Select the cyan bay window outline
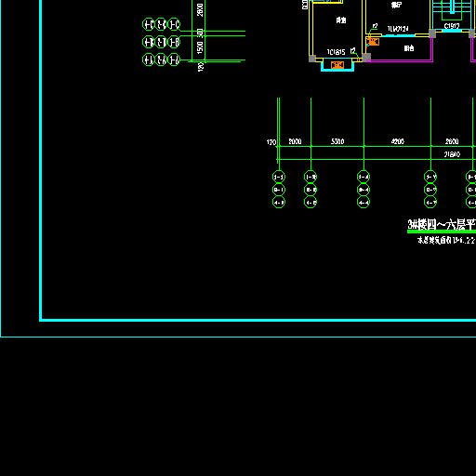The width and height of the screenshot is (476, 476). [x=337, y=64]
